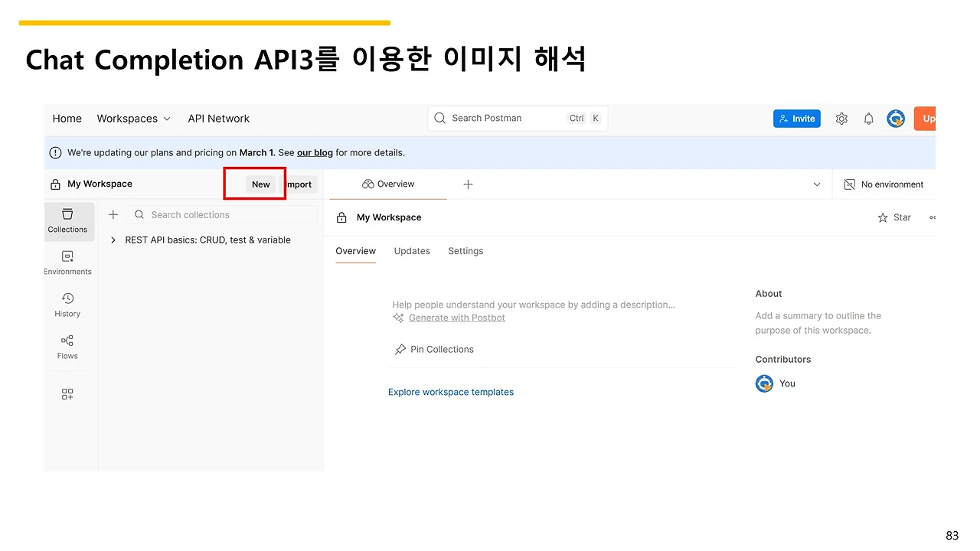Open the No environment selector
Screen dimensions: 980x551
pyautogui.click(x=884, y=184)
